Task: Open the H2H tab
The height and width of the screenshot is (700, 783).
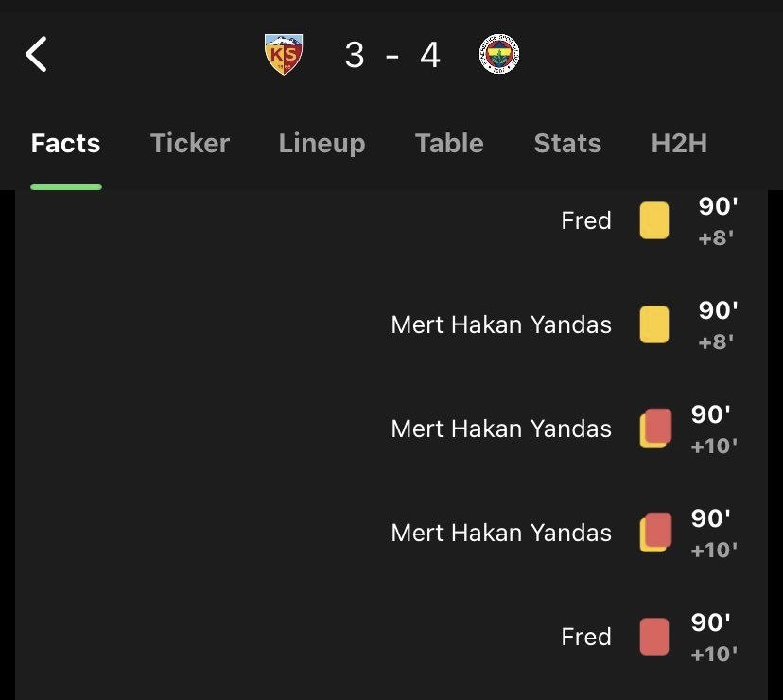Action: click(x=679, y=144)
